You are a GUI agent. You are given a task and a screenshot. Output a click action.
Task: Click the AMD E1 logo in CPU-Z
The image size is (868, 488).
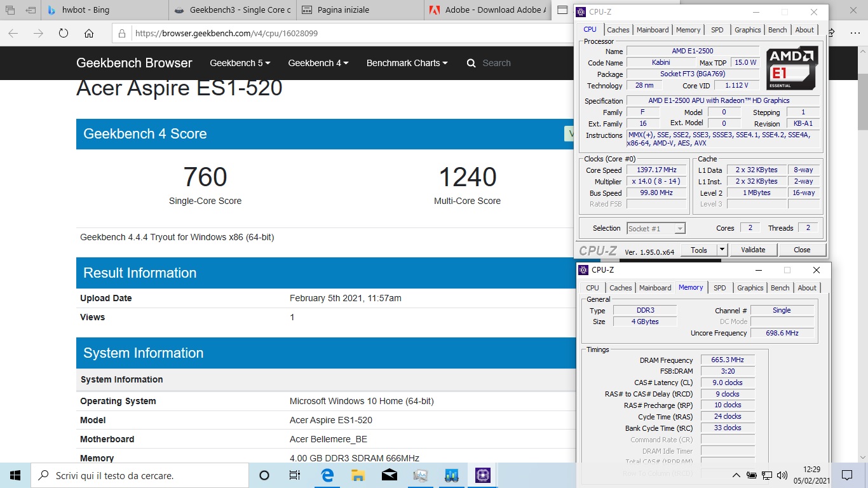click(792, 67)
